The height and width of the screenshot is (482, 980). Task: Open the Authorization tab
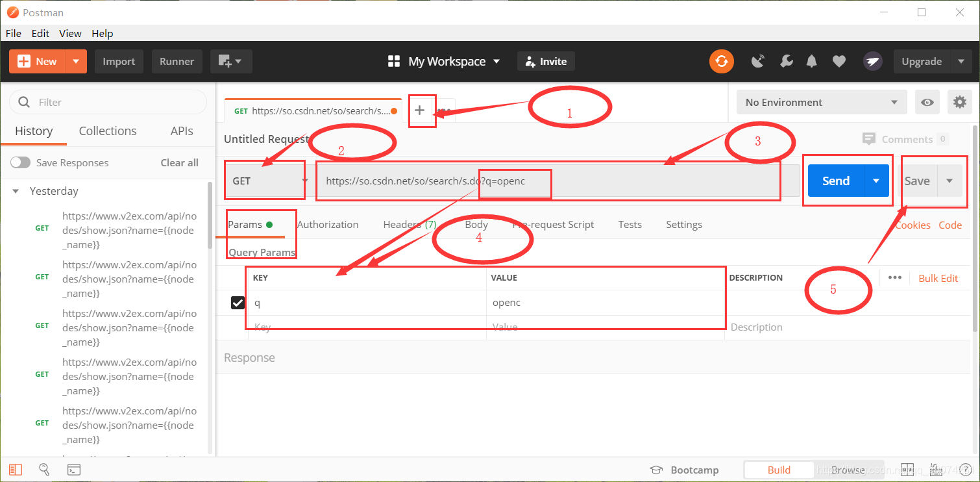(x=328, y=225)
